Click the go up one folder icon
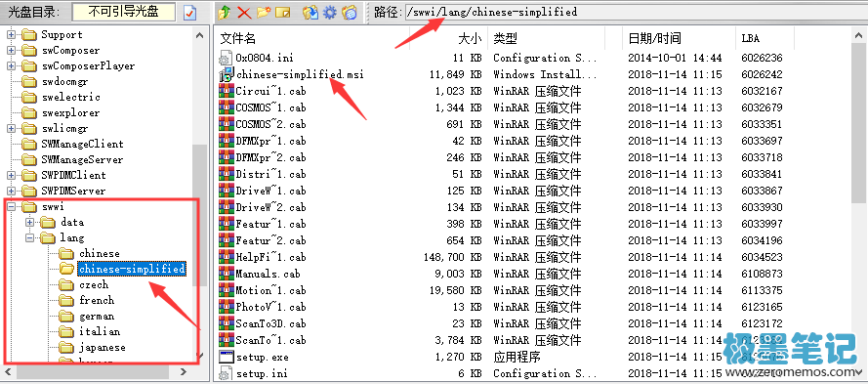Image resolution: width=868 pixels, height=384 pixels. (x=225, y=12)
